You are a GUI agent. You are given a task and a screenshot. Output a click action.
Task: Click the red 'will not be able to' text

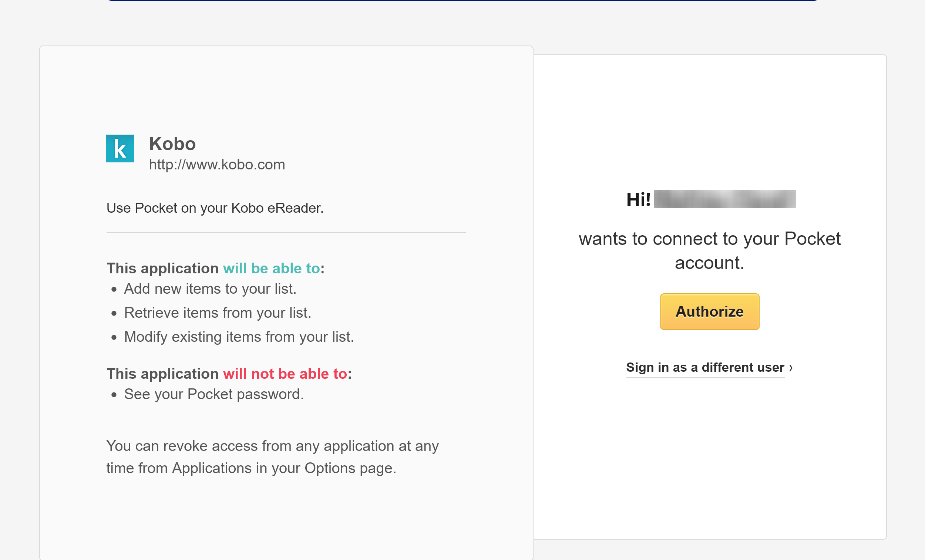285,374
